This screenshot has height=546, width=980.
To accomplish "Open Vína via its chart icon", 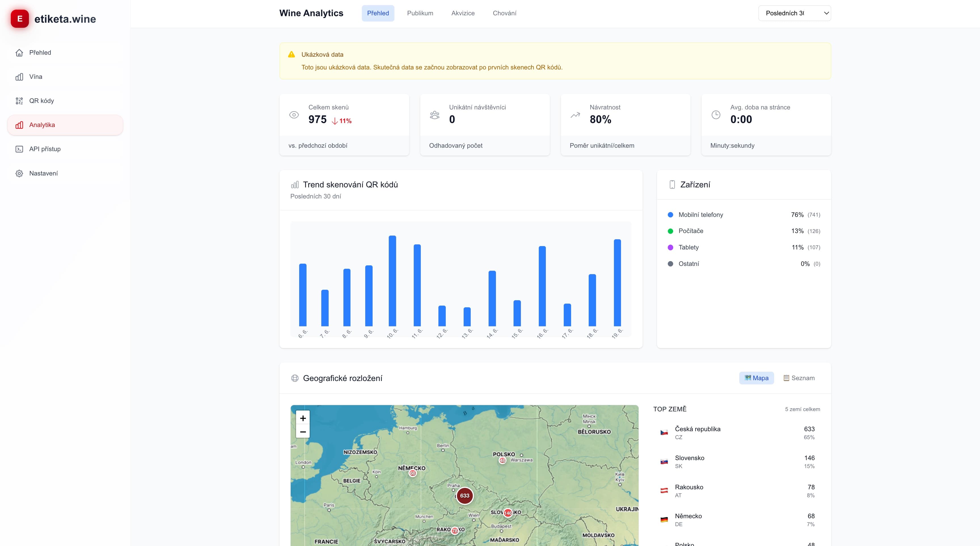I will 19,77.
